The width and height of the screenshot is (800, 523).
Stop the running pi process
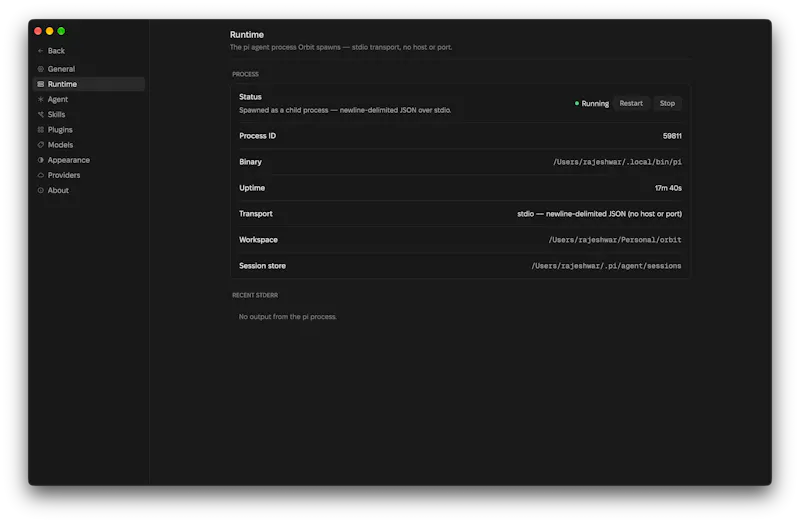[667, 104]
